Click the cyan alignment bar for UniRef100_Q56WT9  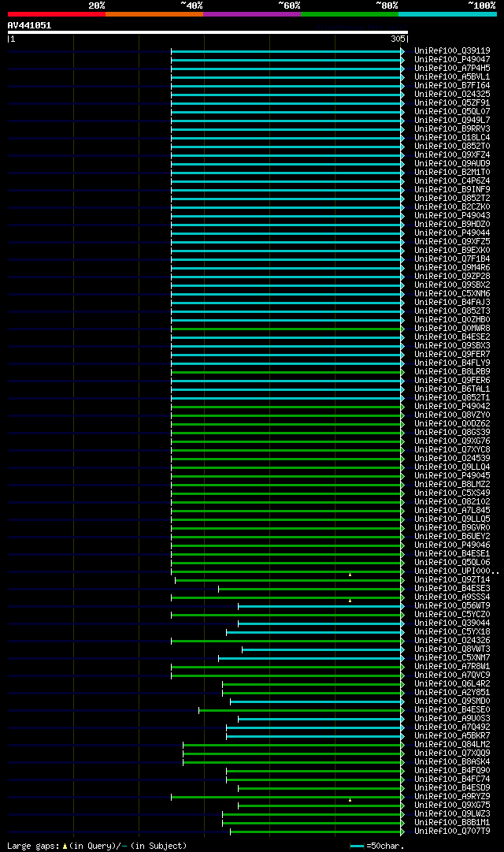[x=321, y=606]
